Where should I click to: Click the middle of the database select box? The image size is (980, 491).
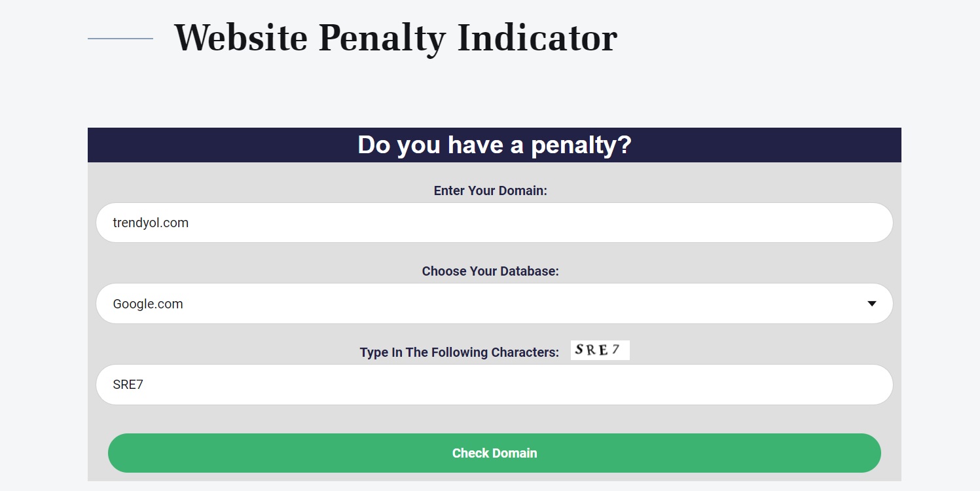[494, 304]
